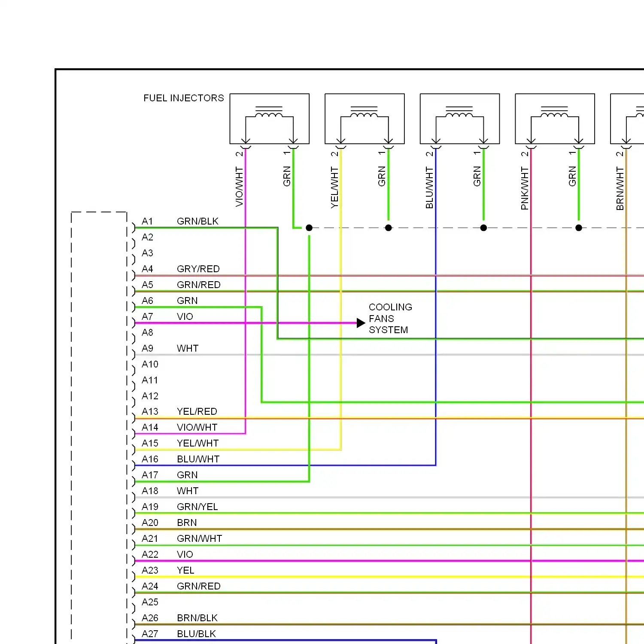The image size is (644, 644).
Task: Click the WHT wire color on row A9
Action: [x=188, y=349]
